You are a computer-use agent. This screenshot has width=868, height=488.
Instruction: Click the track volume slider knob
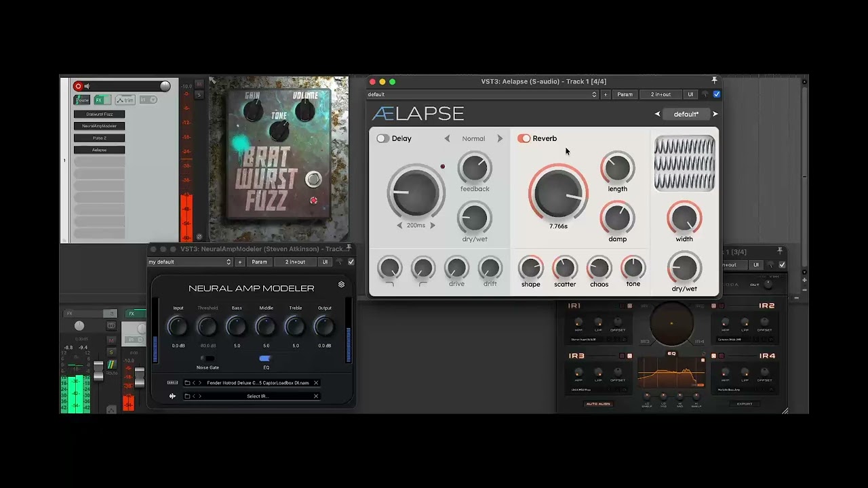pos(165,86)
